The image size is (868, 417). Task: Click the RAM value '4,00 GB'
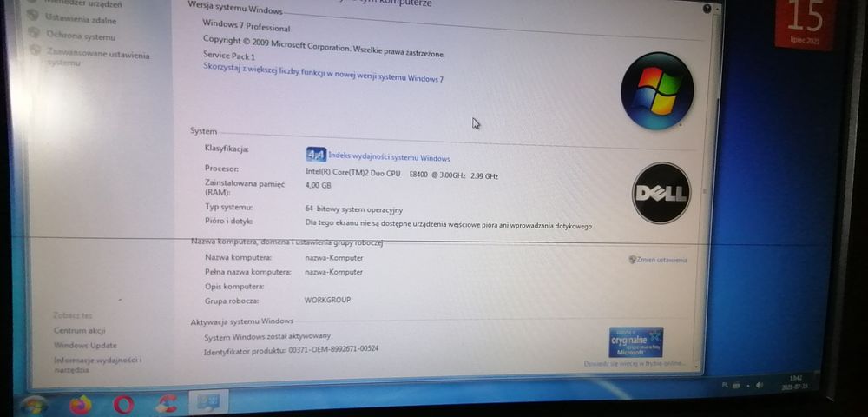(318, 186)
